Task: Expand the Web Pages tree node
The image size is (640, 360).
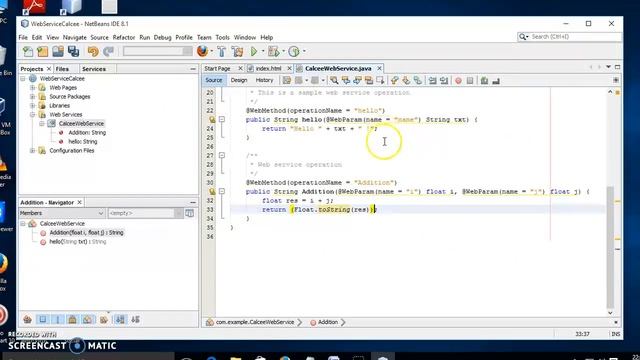Action: [33, 88]
